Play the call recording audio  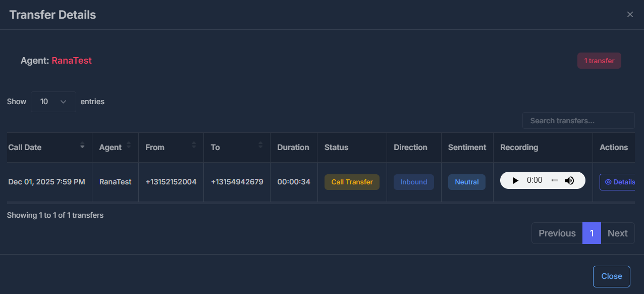[x=515, y=180]
